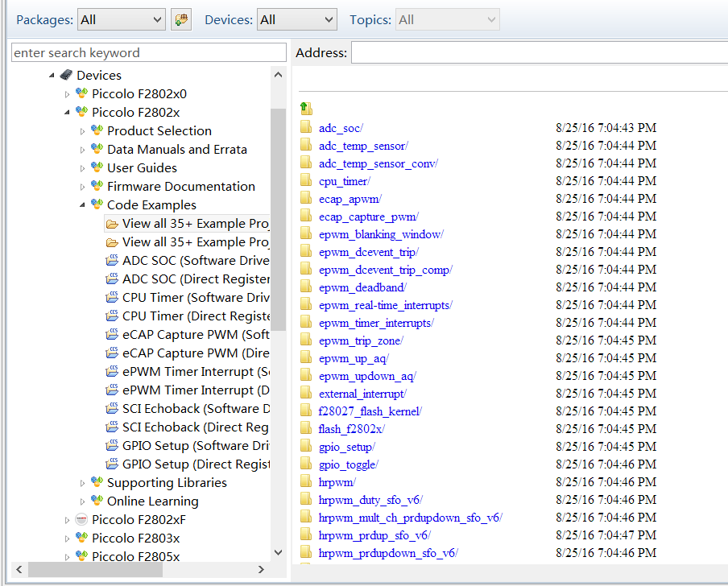Image resolution: width=728 pixels, height=586 pixels.
Task: Click the package picker icon beside Packages
Action: [181, 19]
